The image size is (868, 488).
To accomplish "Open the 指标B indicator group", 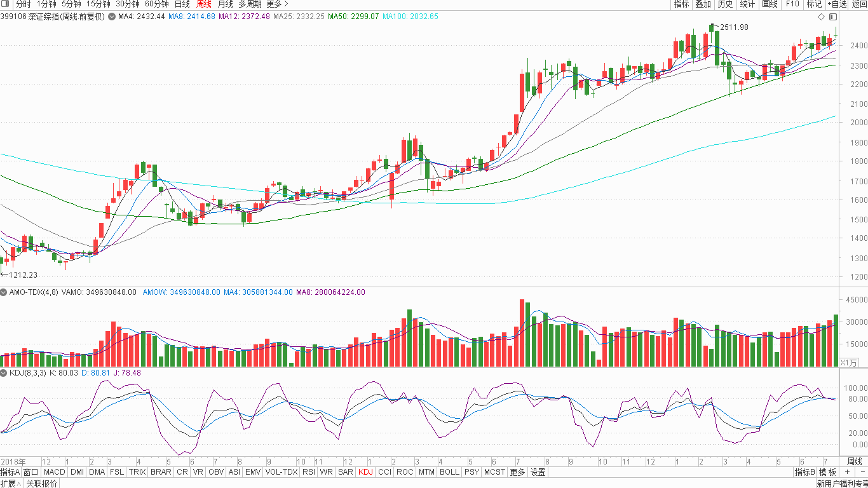I will click(x=804, y=472).
